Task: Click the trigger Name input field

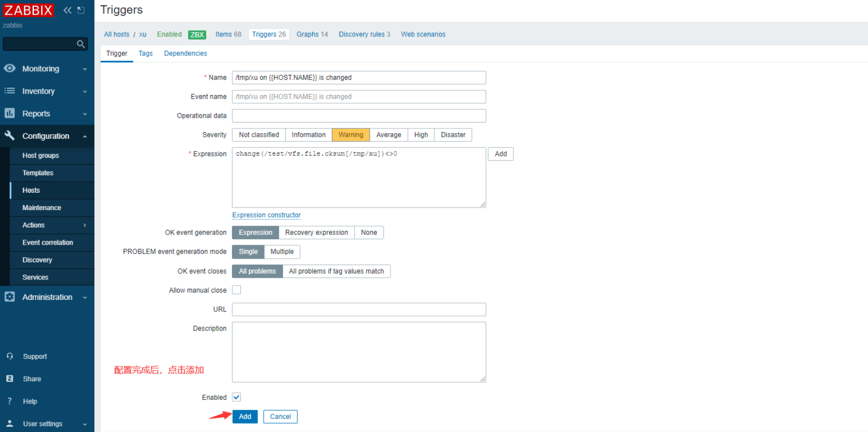Action: coord(359,78)
